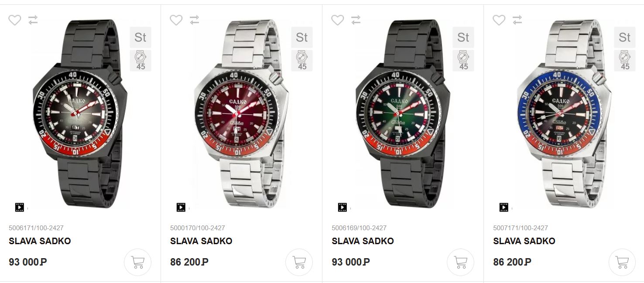This screenshot has height=283, width=644.
Task: Favorite the red-dial 5000170/100-2427 watch
Action: pos(176,20)
